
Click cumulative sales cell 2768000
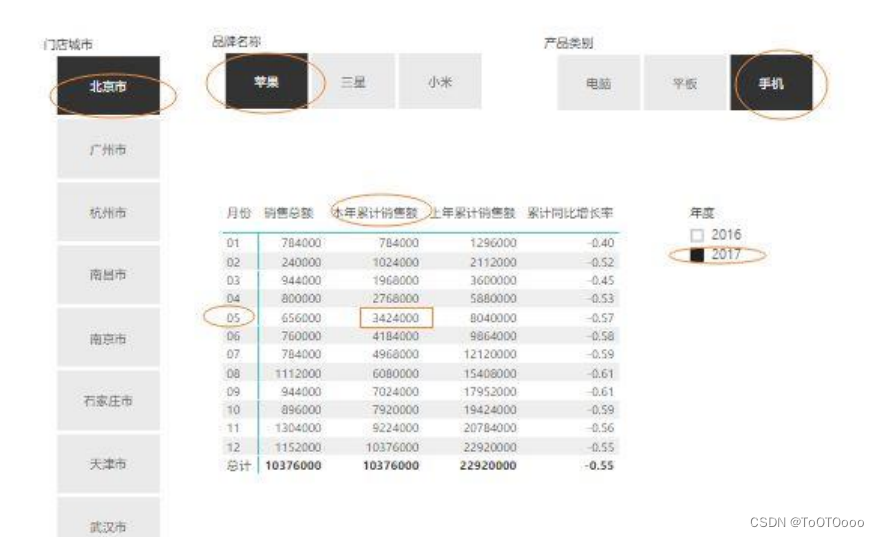click(396, 298)
